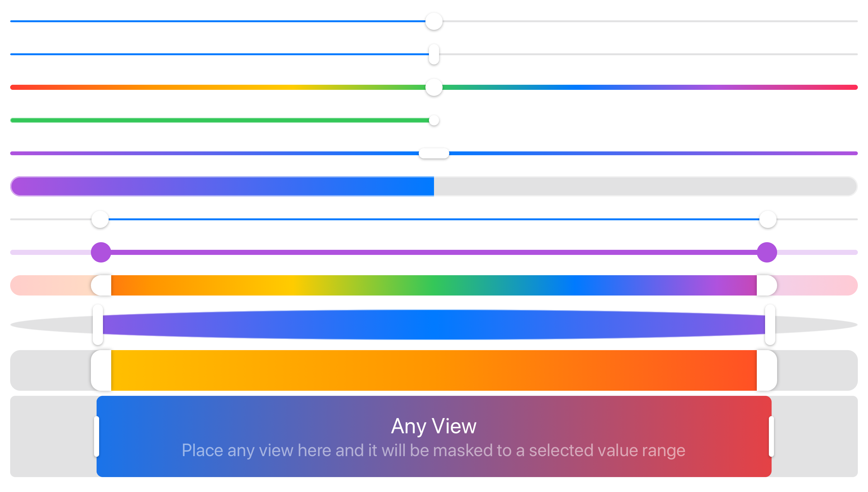The image size is (868, 492).
Task: Click the right white handle of the orange gradient range
Action: coord(767,370)
